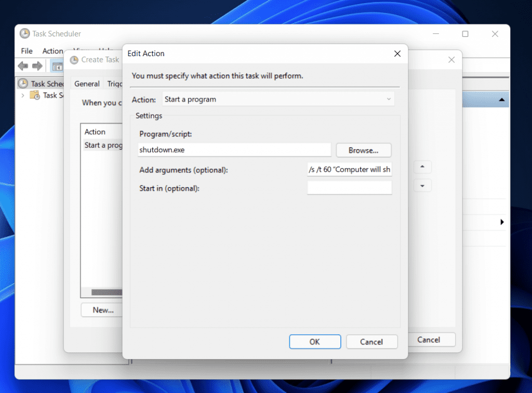This screenshot has height=393, width=532.
Task: Click the back navigation arrow
Action: pyautogui.click(x=22, y=66)
